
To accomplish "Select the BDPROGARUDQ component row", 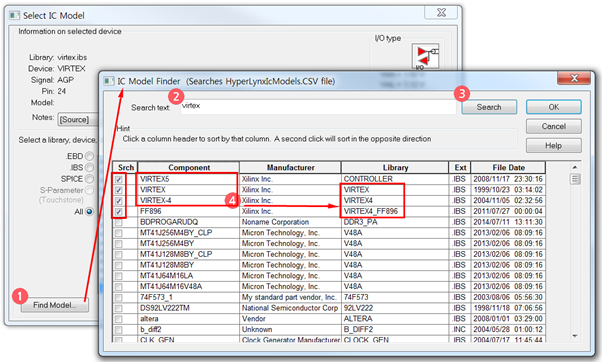I will 188,222.
